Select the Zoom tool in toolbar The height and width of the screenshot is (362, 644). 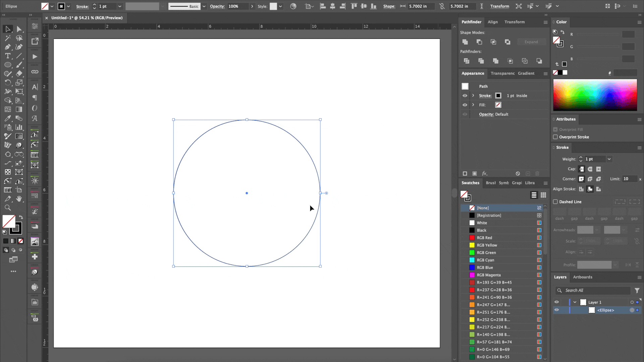point(8,208)
